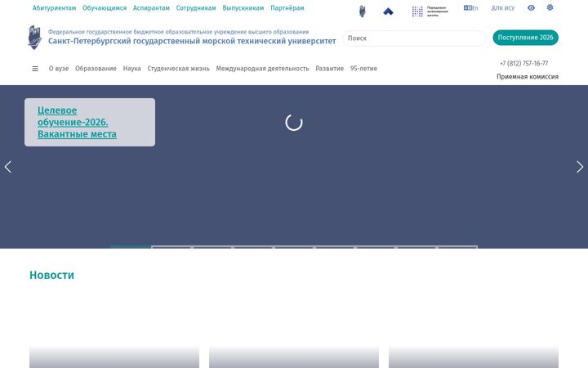This screenshot has height=368, width=588.
Task: Open the first news card thumbnail
Action: pos(114,357)
